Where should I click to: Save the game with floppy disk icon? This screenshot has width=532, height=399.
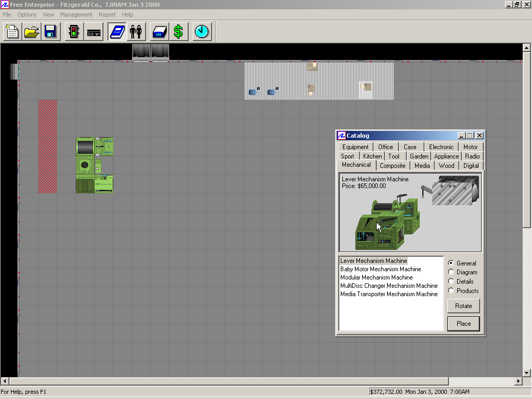50,32
